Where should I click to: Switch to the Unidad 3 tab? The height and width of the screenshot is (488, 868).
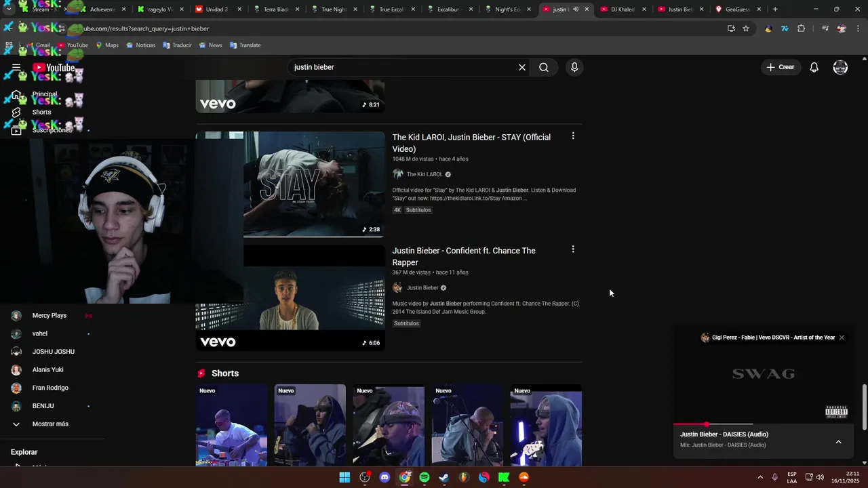pos(217,9)
